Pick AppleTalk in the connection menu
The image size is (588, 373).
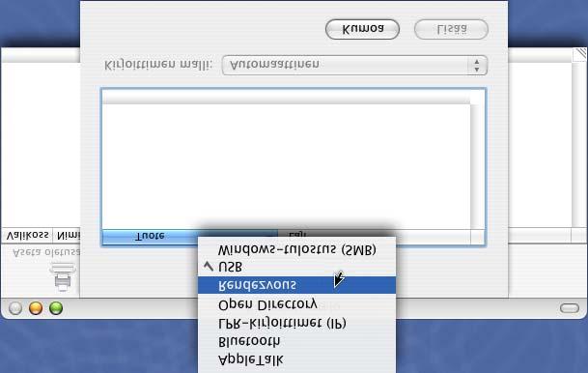pyautogui.click(x=296, y=359)
